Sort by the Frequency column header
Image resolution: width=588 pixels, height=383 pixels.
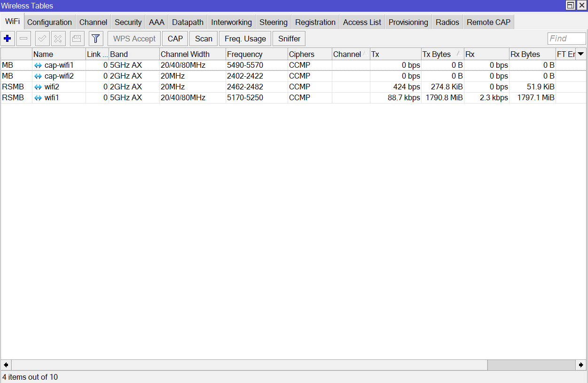coord(257,54)
